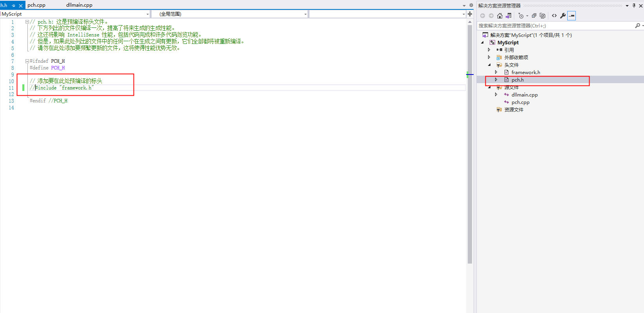Viewport: 644px width, 313px height.
Task: Close the active pch.h editor tab
Action: pos(21,5)
